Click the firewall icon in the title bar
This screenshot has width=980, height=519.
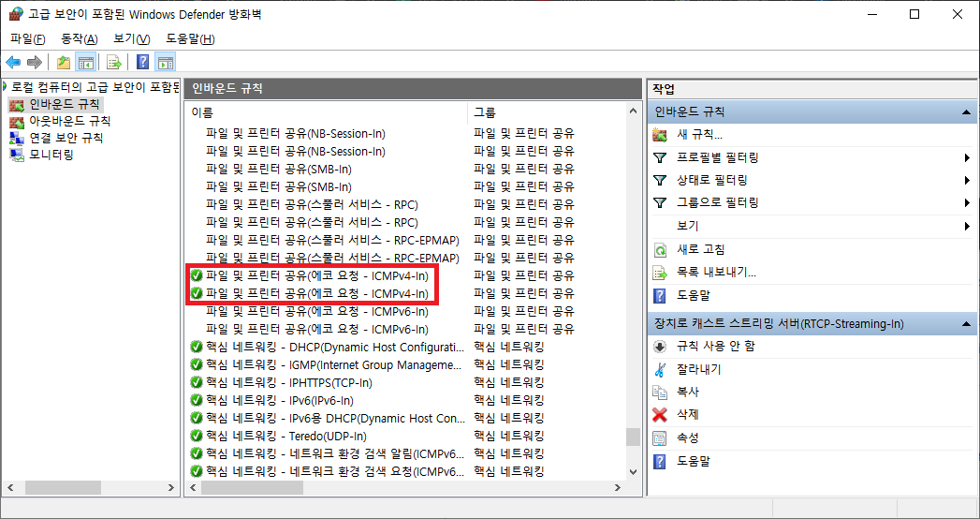(x=16, y=14)
